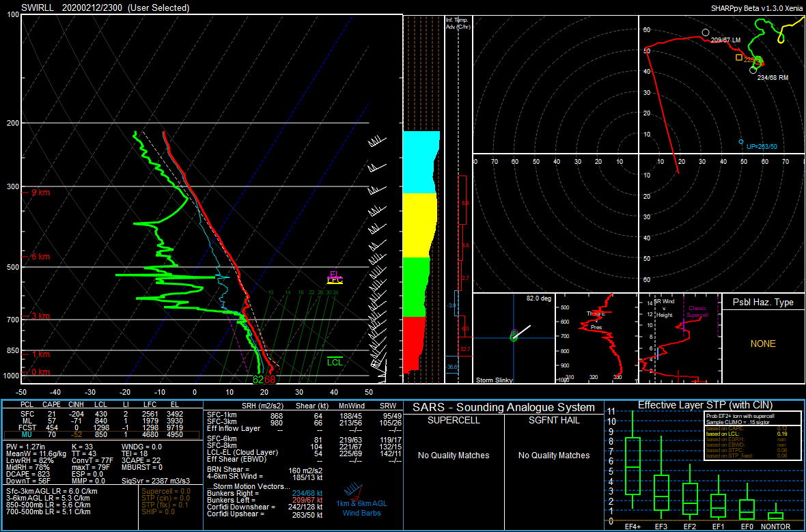The image size is (806, 532).
Task: Click the SFC-1km SRH row
Action: pos(305,415)
